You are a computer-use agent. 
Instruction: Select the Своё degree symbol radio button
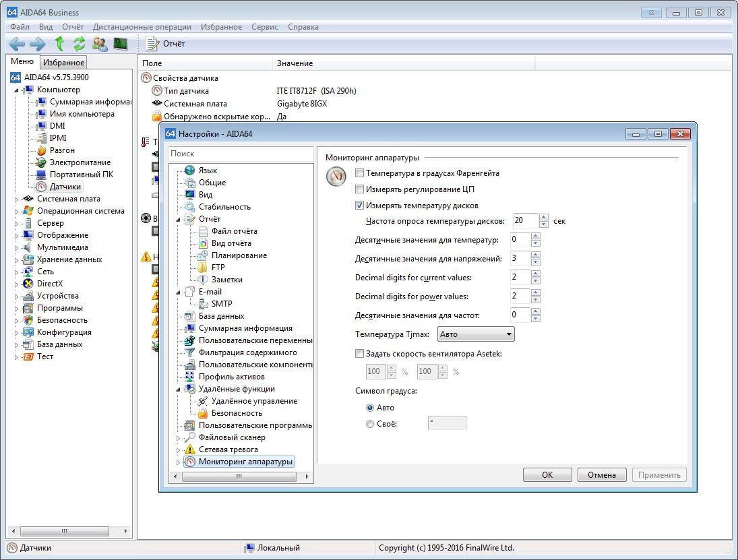pyautogui.click(x=370, y=423)
